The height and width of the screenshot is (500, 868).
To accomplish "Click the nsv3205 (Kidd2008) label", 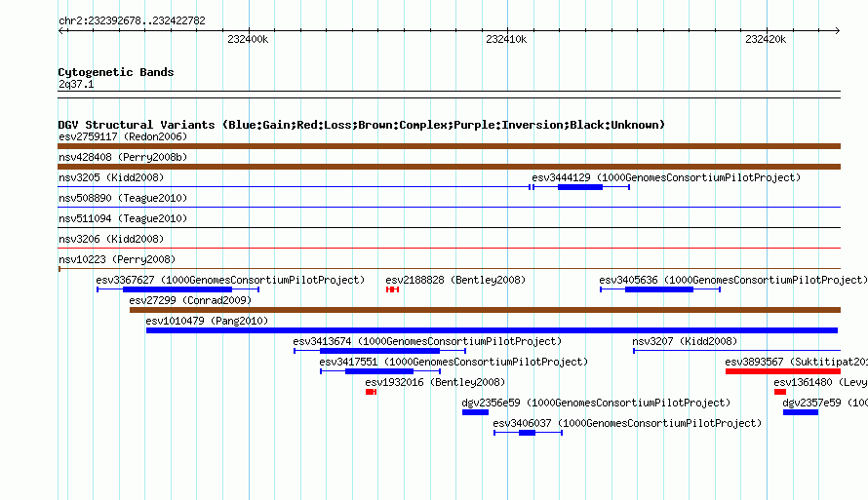I will [111, 177].
